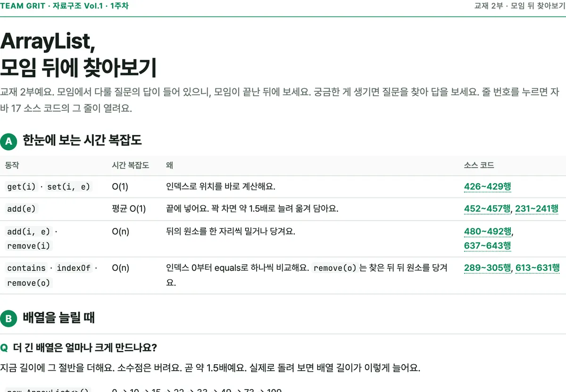Click the intro paragraph starting 교재 2부예요
The width and height of the screenshot is (566, 392).
point(280,100)
